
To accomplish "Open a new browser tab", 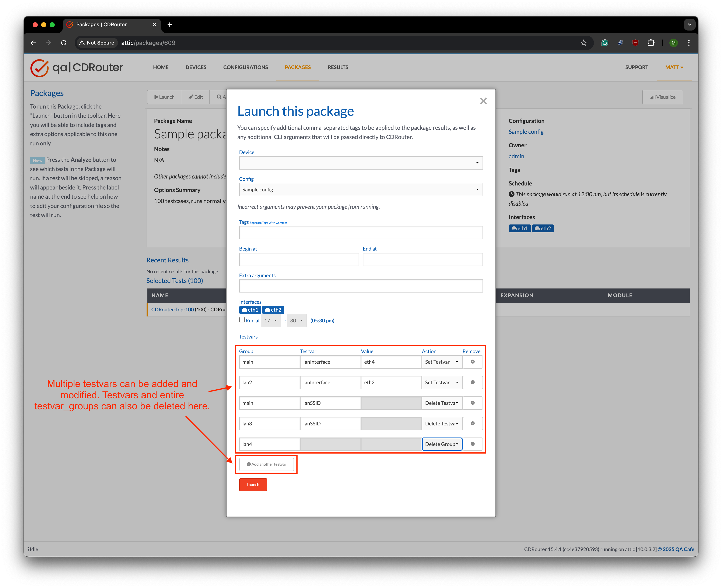I will coord(170,24).
